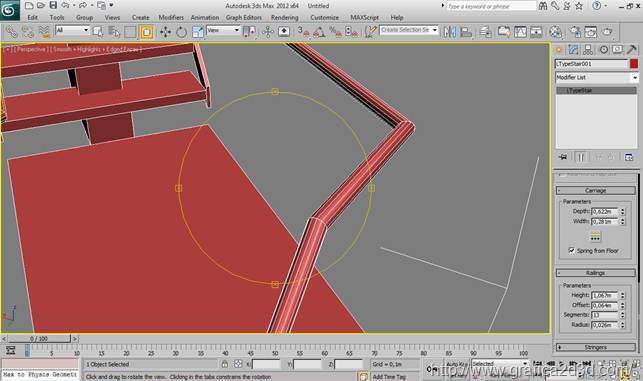The width and height of the screenshot is (643, 381).
Task: Activate Select and Scale tool
Action: coord(198,32)
